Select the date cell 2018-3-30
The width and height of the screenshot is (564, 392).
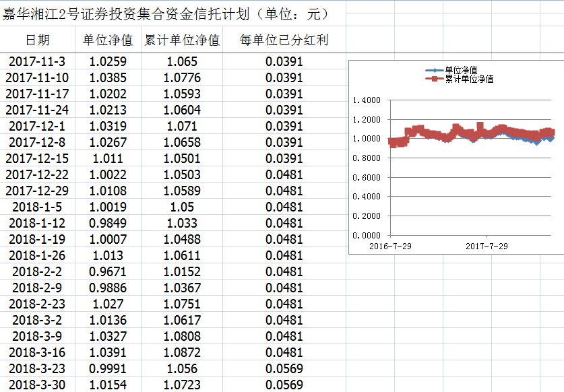[37, 385]
